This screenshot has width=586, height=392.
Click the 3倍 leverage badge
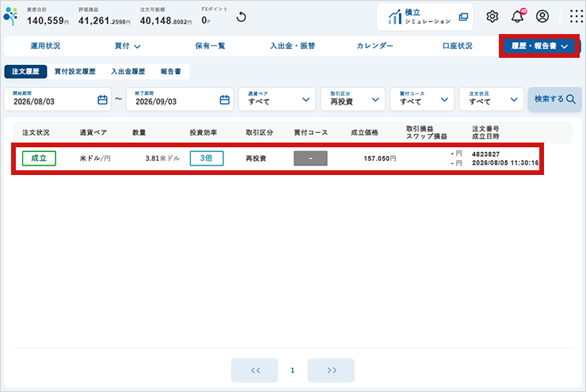coord(207,158)
